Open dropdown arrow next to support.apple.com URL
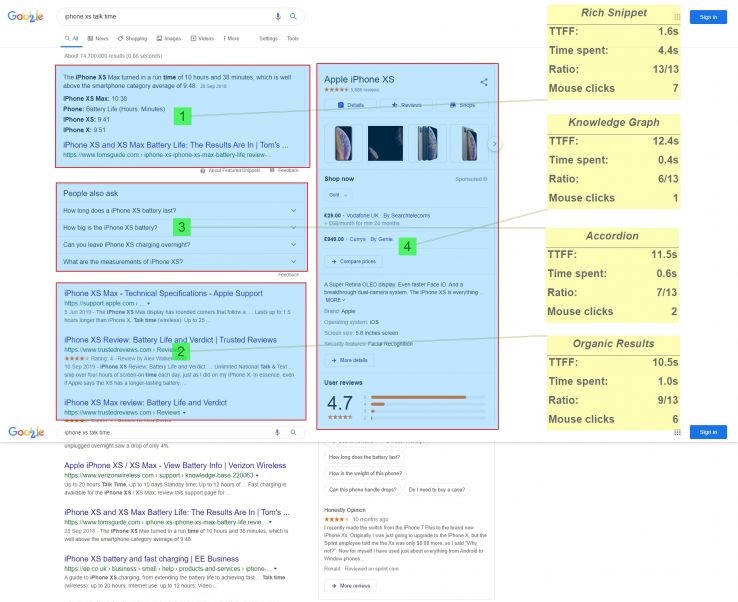 148,304
